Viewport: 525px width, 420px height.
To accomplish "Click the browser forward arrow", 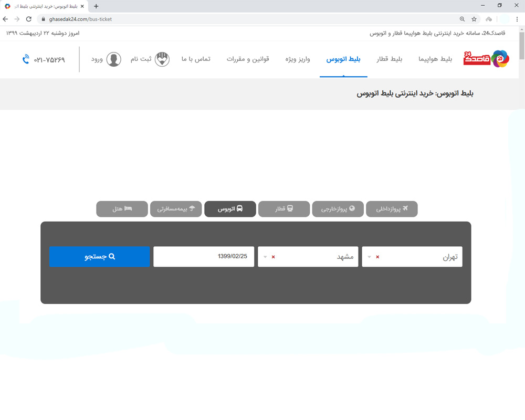I will click(17, 19).
